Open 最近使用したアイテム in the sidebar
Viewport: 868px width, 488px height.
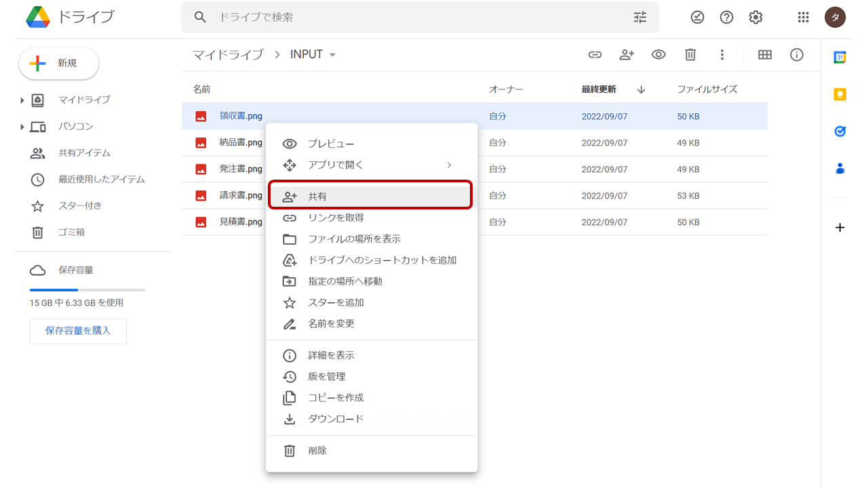tap(102, 180)
